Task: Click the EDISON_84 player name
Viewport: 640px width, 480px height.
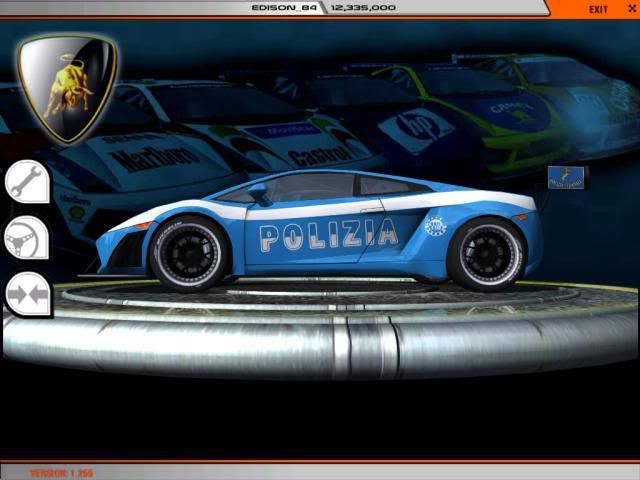Action: coord(284,7)
